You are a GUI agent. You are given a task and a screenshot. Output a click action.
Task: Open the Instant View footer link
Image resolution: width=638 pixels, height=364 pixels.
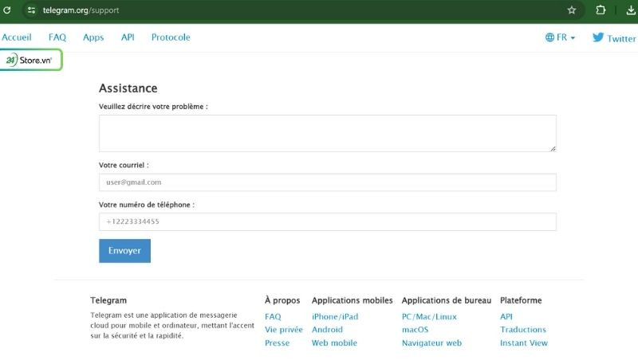(x=523, y=343)
